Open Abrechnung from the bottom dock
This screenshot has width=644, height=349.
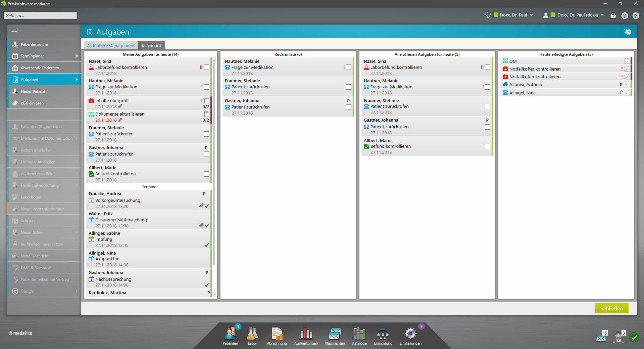(x=277, y=335)
